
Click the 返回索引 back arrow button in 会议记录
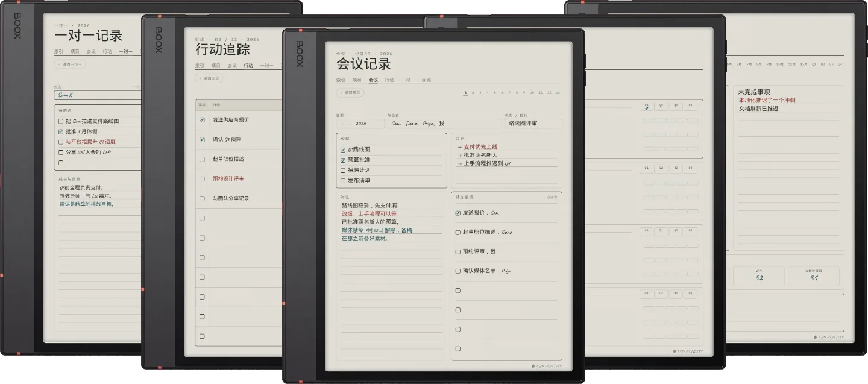coord(350,93)
